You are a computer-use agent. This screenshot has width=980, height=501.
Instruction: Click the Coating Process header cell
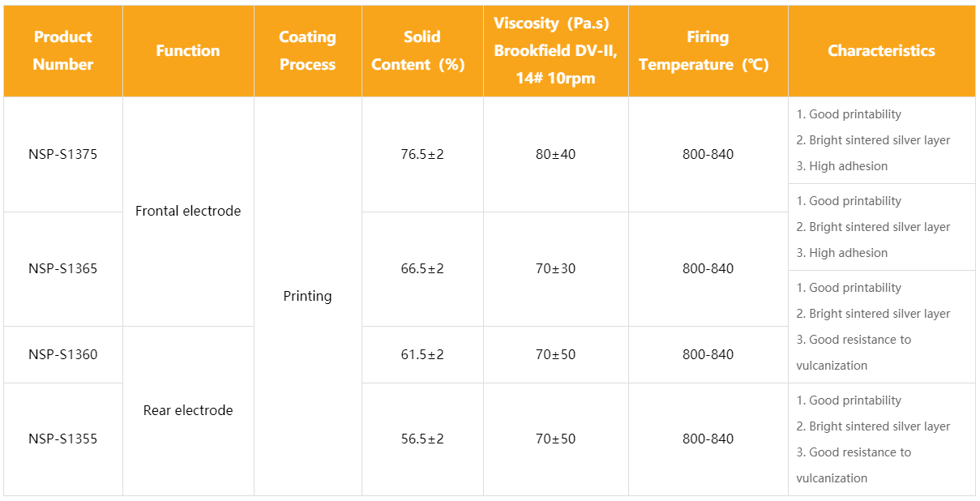click(x=307, y=51)
